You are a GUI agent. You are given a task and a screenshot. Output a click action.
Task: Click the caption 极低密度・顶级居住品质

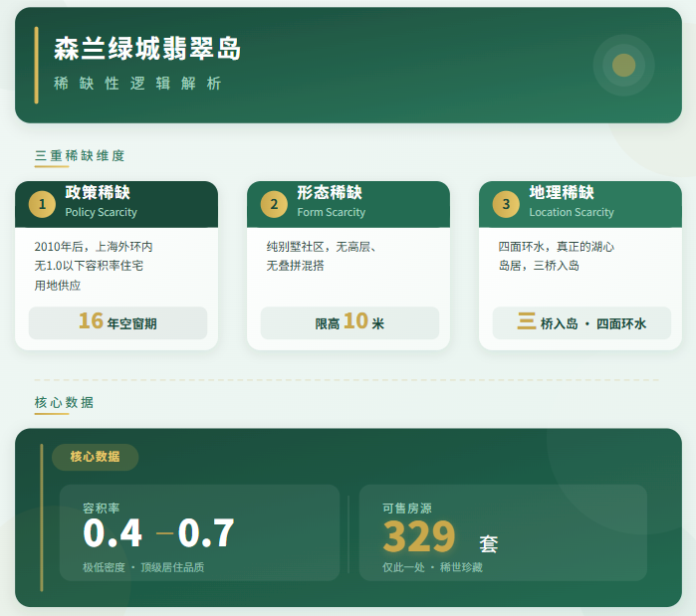143,567
